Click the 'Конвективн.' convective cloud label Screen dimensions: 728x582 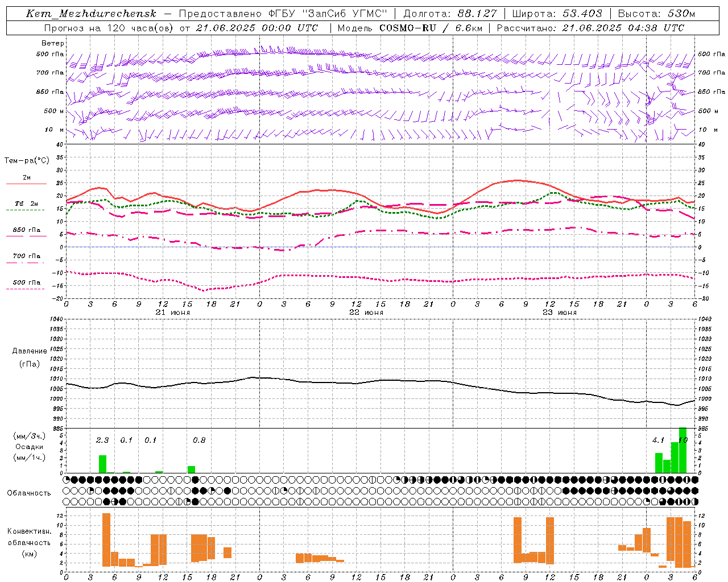click(x=30, y=531)
